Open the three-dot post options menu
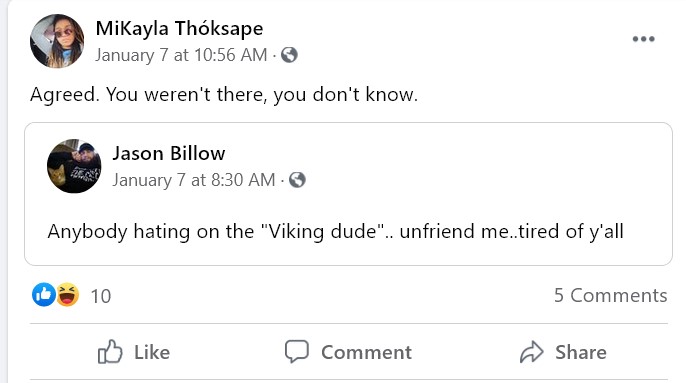Viewport: 686px width, 383px height. [643, 39]
